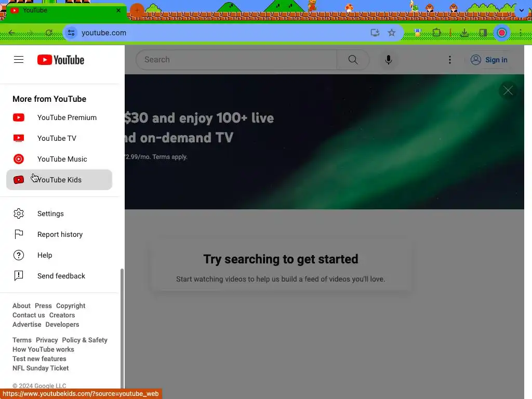
Task: Open site information icon in address bar
Action: click(71, 33)
